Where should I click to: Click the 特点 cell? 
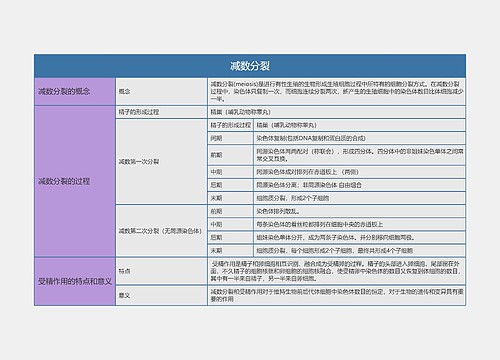161,271
